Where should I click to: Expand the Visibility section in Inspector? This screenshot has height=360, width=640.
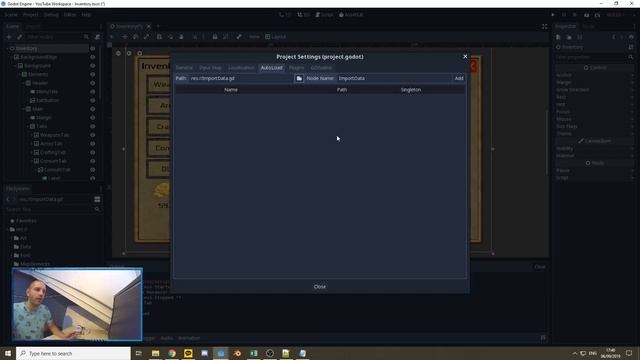click(594, 149)
